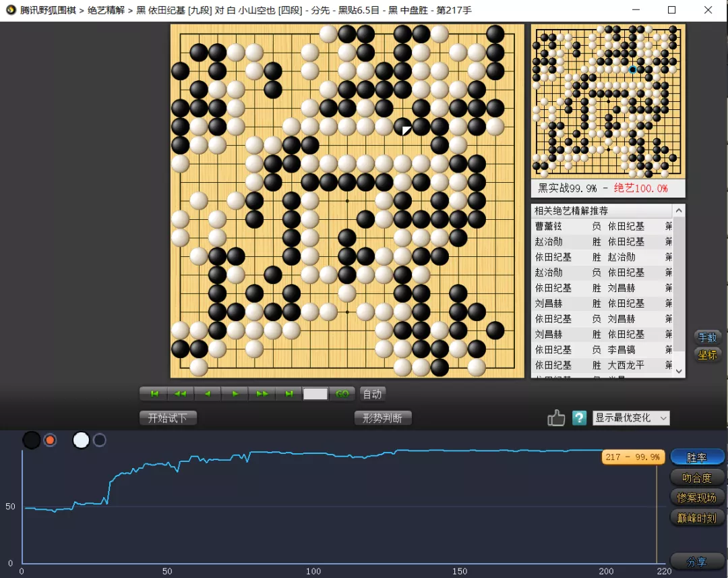Click the green GO button
This screenshot has height=578, width=728.
342,394
